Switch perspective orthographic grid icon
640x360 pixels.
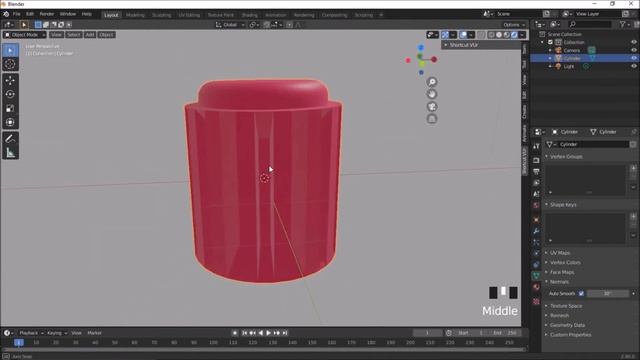pyautogui.click(x=432, y=119)
